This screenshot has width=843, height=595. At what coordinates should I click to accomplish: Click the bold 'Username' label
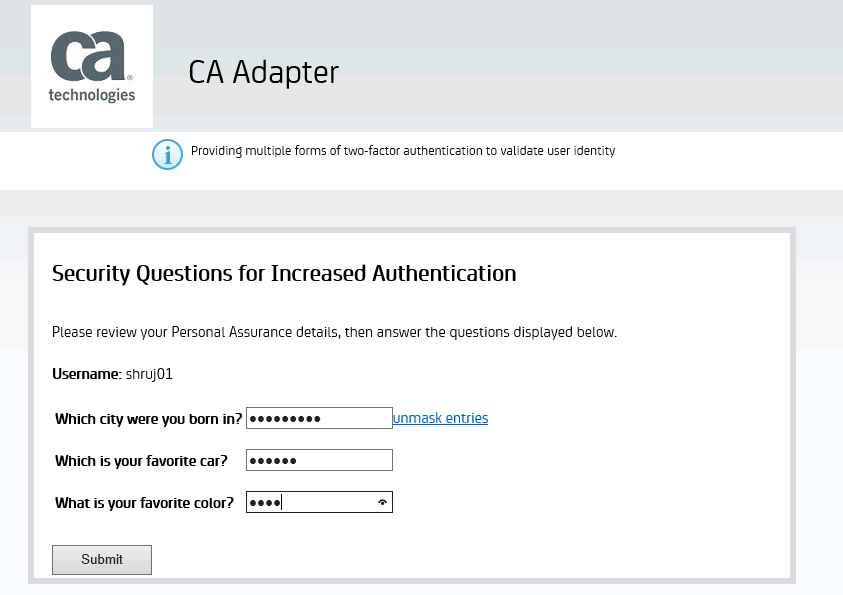point(87,374)
